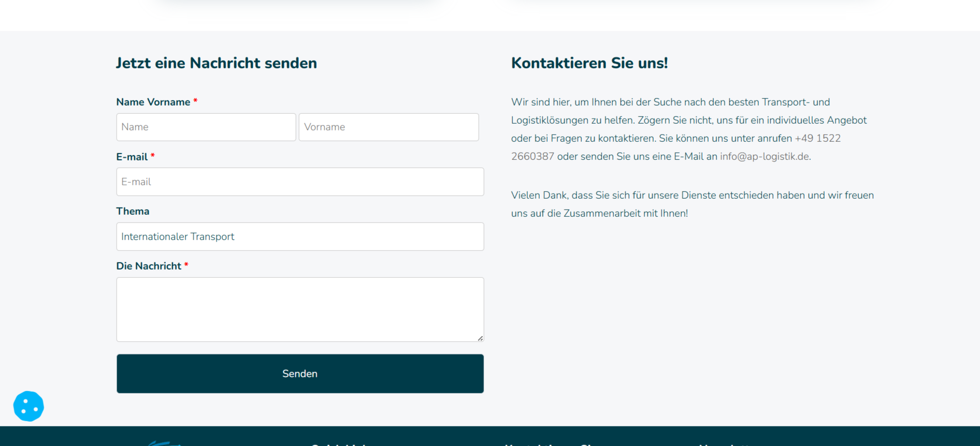Click the red asterisk beside Die Nachricht

coord(186,265)
